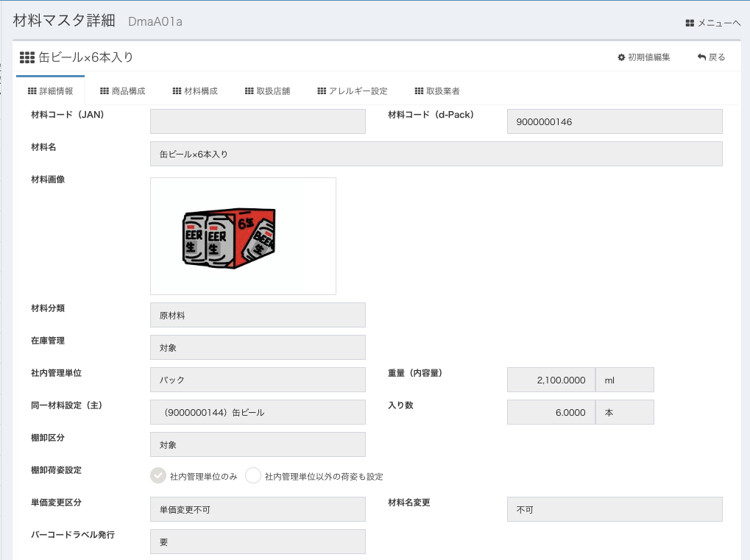Click the grid icon on 商品構成 tab

tap(104, 91)
